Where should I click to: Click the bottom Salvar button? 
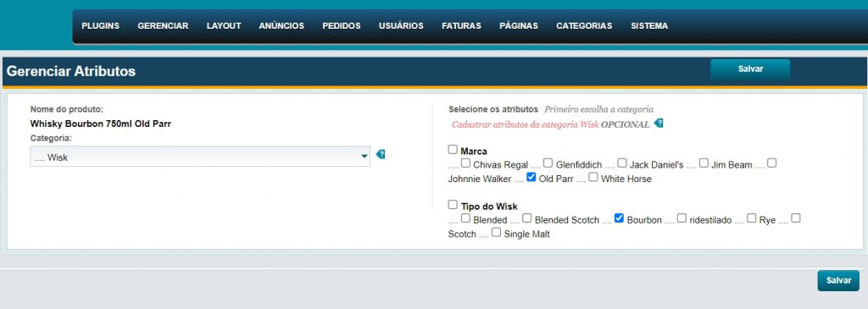coord(838,280)
